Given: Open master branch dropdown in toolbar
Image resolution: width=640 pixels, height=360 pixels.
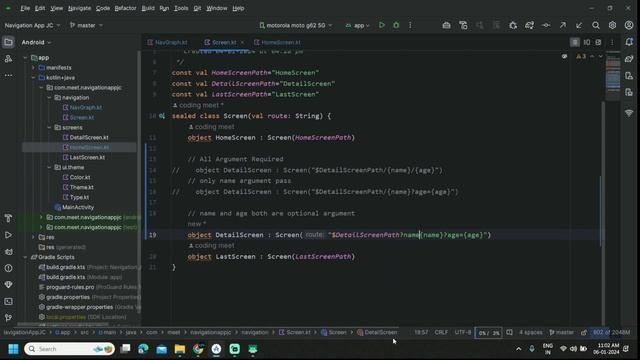Looking at the screenshot, I should pyautogui.click(x=86, y=25).
